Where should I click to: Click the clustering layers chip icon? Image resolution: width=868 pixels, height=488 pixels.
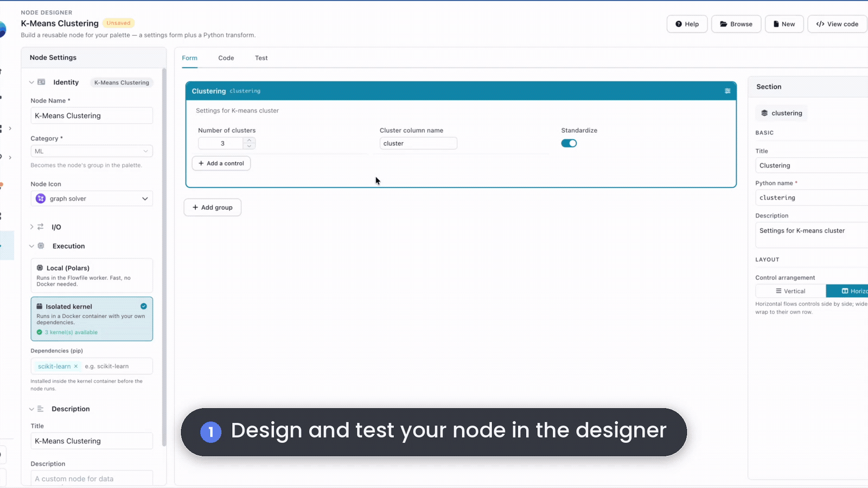(764, 113)
